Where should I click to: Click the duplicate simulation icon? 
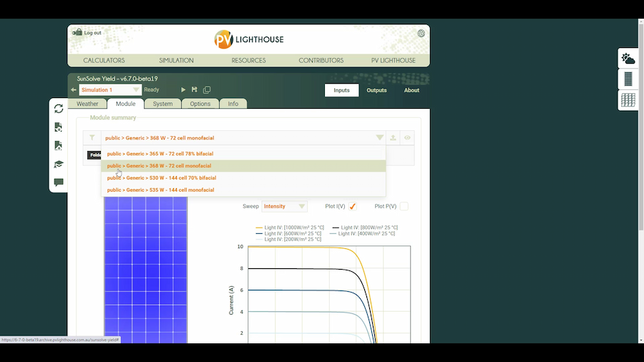pyautogui.click(x=207, y=89)
